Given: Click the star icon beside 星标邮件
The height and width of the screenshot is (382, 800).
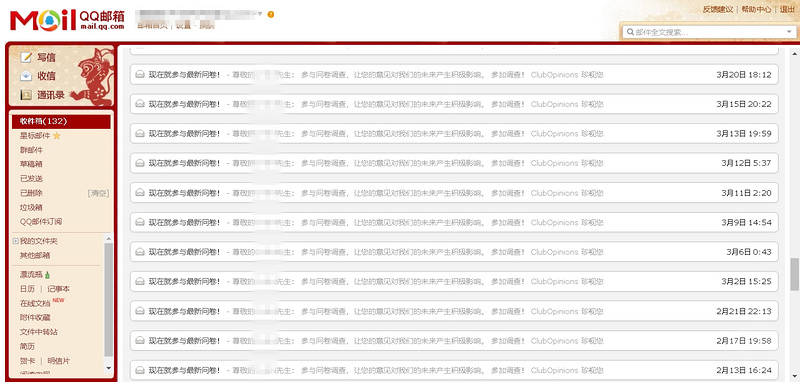Looking at the screenshot, I should 57,136.
